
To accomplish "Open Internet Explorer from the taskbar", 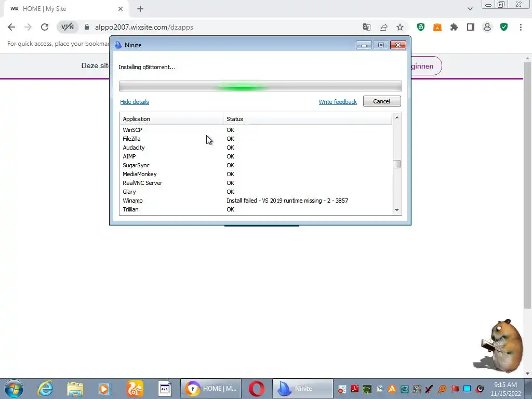I will click(x=45, y=389).
